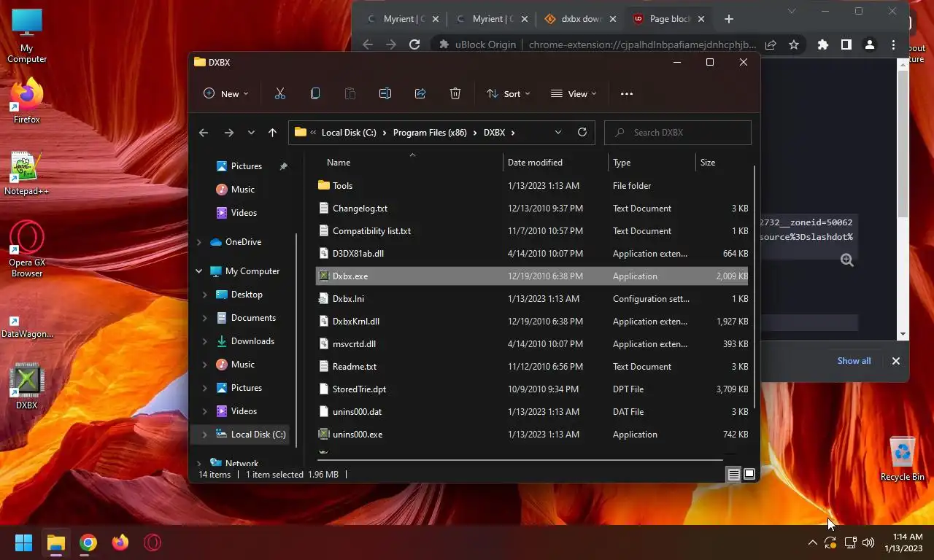Viewport: 934px width, 560px height.
Task: Switch to the first Myrient Chrome tab
Action: point(404,19)
